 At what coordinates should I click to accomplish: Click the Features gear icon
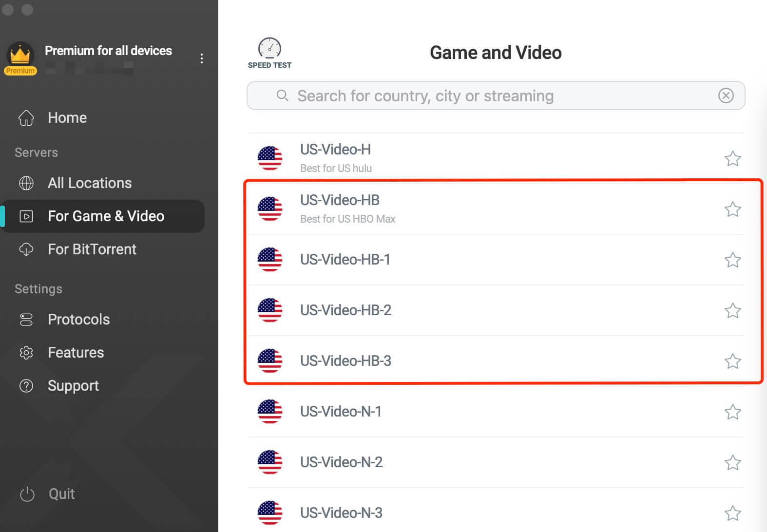[26, 353]
